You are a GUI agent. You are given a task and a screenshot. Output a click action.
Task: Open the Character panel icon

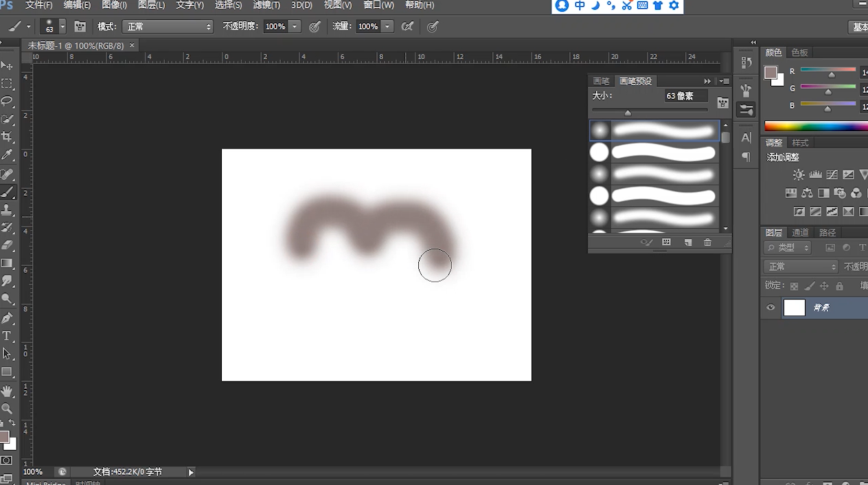(746, 138)
